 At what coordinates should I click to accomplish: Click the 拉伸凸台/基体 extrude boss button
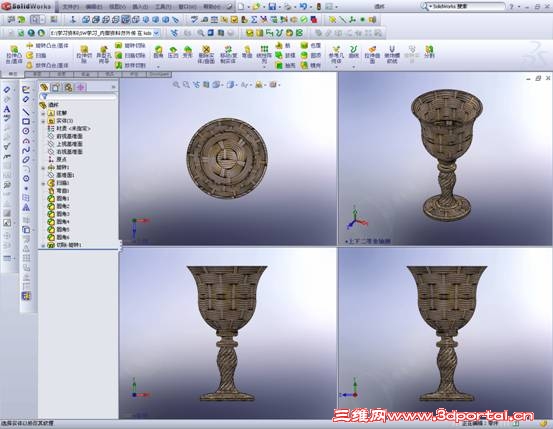click(x=14, y=55)
